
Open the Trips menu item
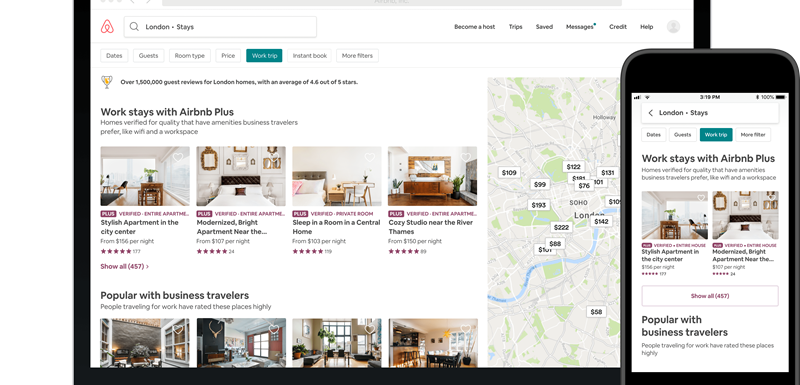point(515,27)
